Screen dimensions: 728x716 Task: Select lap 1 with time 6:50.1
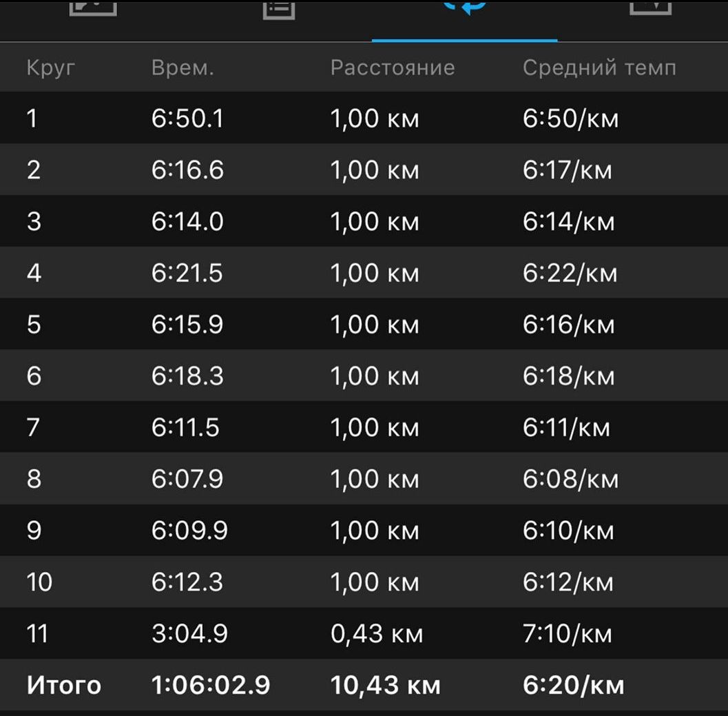click(364, 118)
